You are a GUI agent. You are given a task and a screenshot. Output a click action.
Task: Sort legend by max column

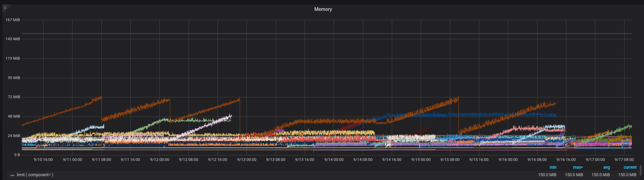click(x=578, y=167)
